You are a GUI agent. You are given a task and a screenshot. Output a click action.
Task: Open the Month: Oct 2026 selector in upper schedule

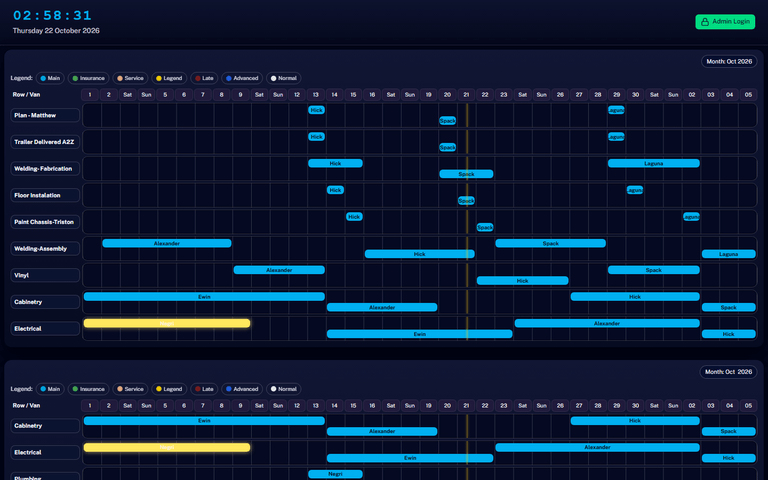(x=729, y=62)
